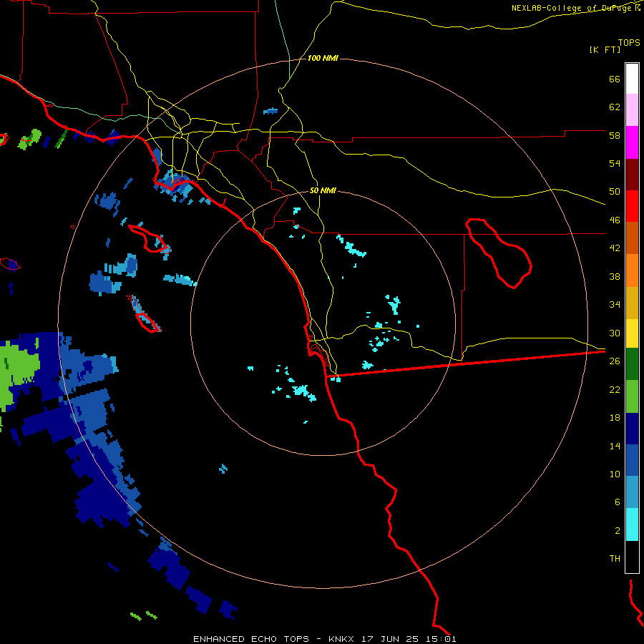Click the medium blue legend swatch
The height and width of the screenshot is (644, 644).
tap(632, 460)
